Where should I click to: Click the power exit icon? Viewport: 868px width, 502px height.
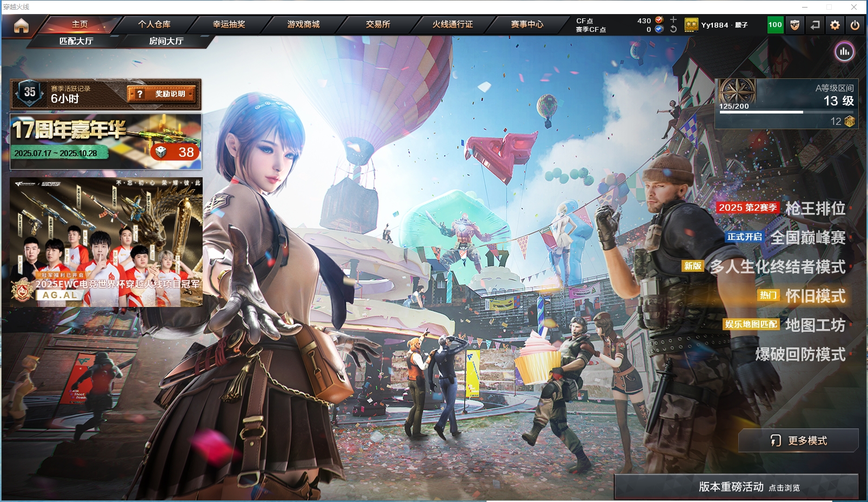pos(855,25)
